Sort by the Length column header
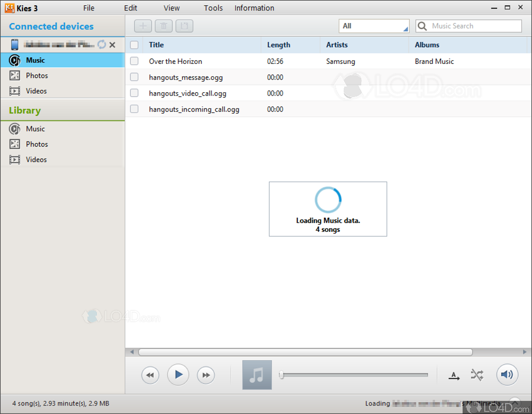Screen dimensions: 532x414 [290, 45]
